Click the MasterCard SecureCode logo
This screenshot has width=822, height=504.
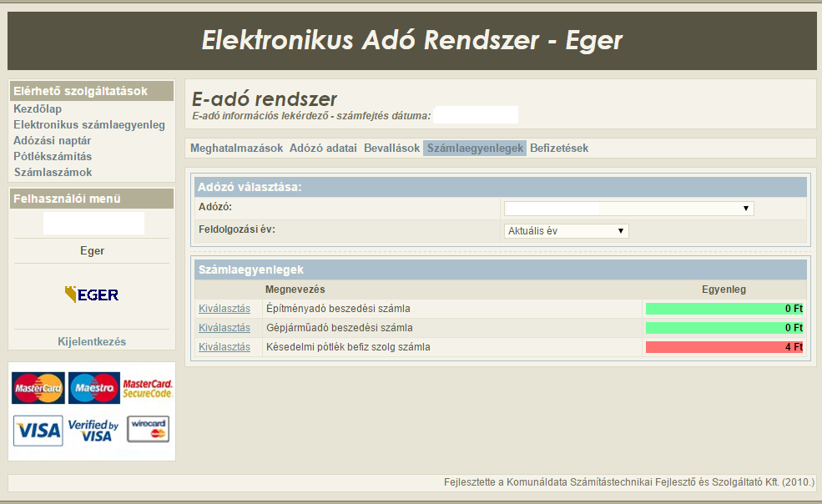coord(148,389)
